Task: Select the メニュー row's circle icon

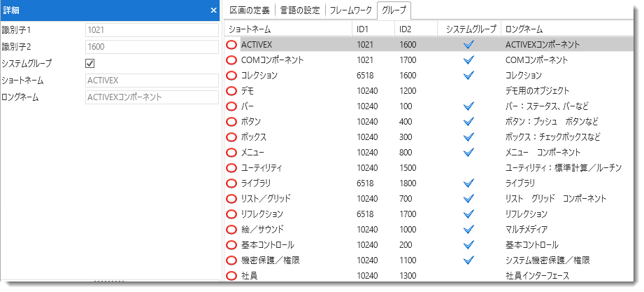Action: [x=231, y=152]
